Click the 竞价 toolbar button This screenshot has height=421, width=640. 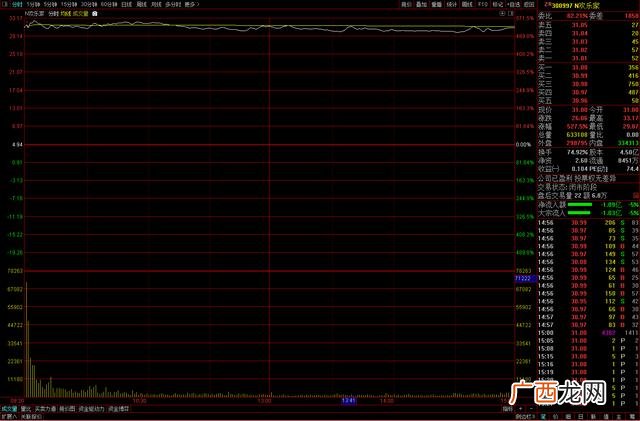(x=406, y=4)
